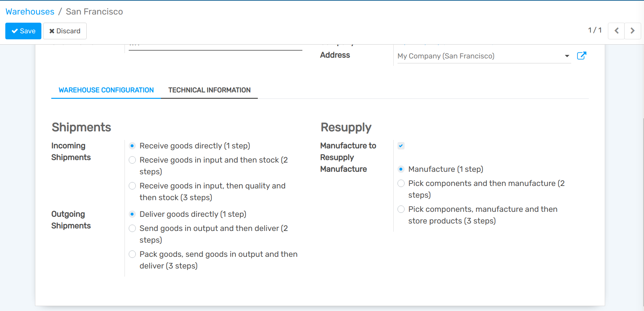Image resolution: width=644 pixels, height=311 pixels.
Task: Go to the previous record arrow
Action: tap(616, 31)
